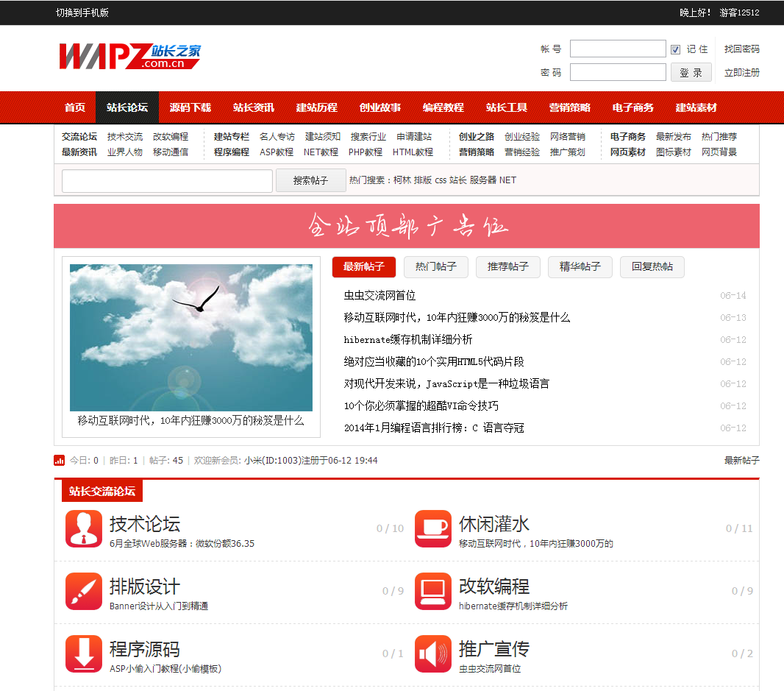Focus the 帐号 account input field
The image size is (784, 691).
617,49
